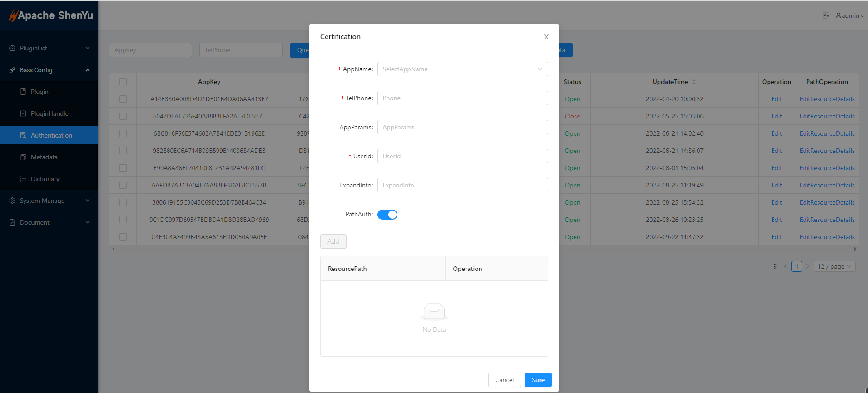Image resolution: width=868 pixels, height=393 pixels.
Task: Open the PluginList menu
Action: [x=49, y=48]
